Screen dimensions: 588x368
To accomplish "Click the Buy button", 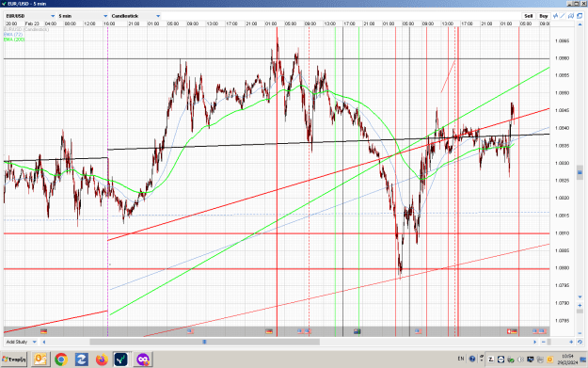I will pyautogui.click(x=544, y=16).
